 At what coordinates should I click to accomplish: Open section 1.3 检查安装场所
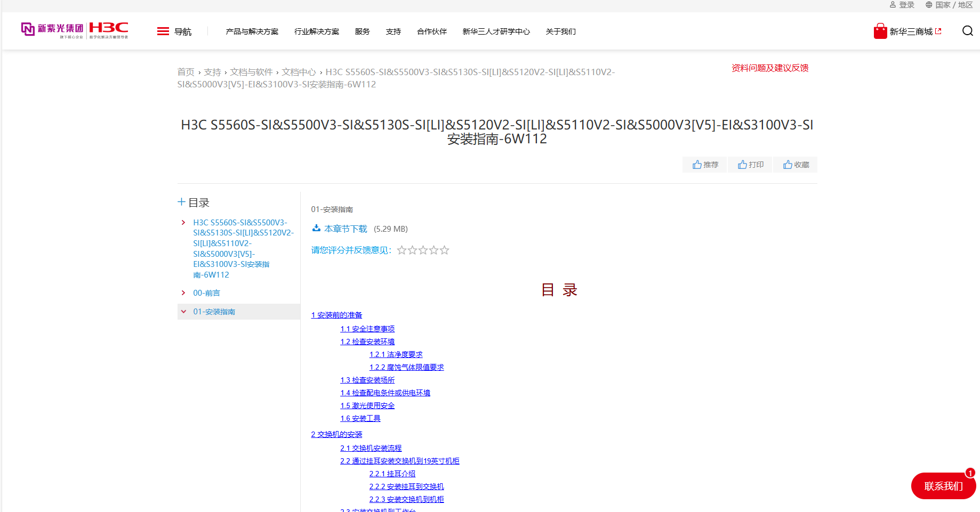point(367,380)
